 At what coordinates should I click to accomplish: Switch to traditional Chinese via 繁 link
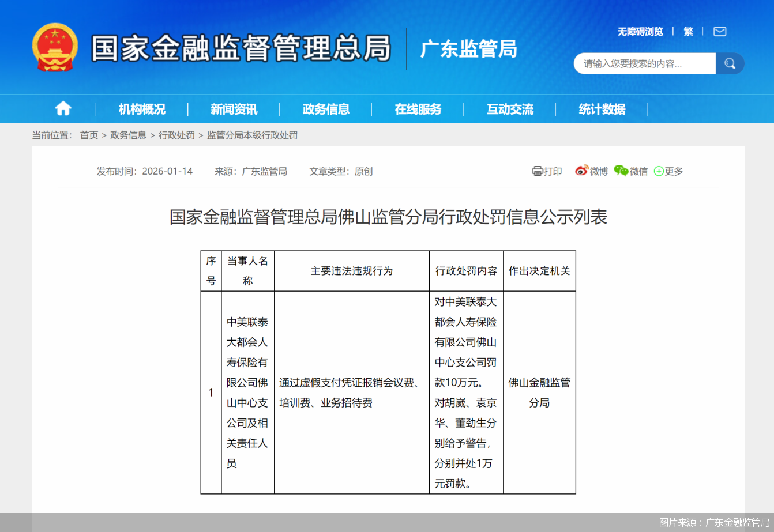click(688, 32)
